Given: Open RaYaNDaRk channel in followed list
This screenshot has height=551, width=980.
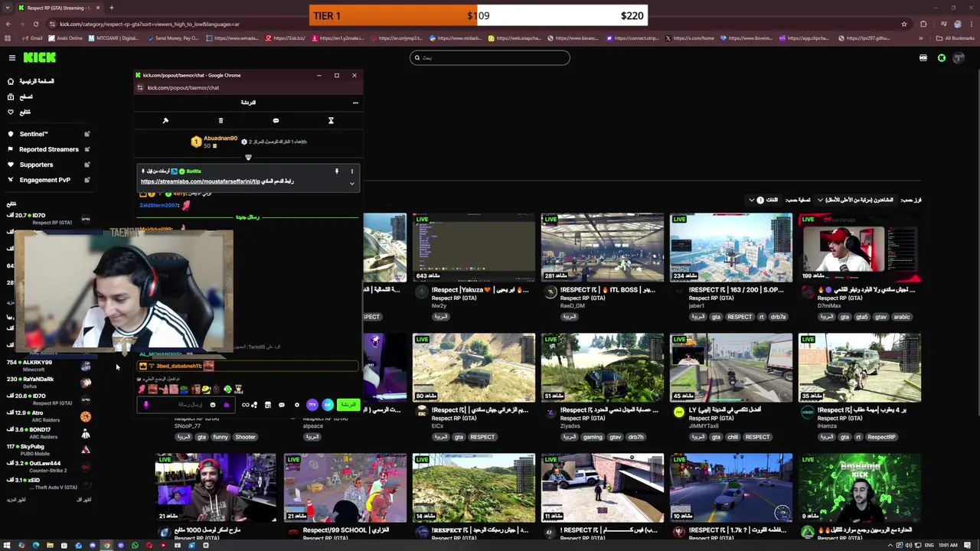Looking at the screenshot, I should [x=47, y=383].
